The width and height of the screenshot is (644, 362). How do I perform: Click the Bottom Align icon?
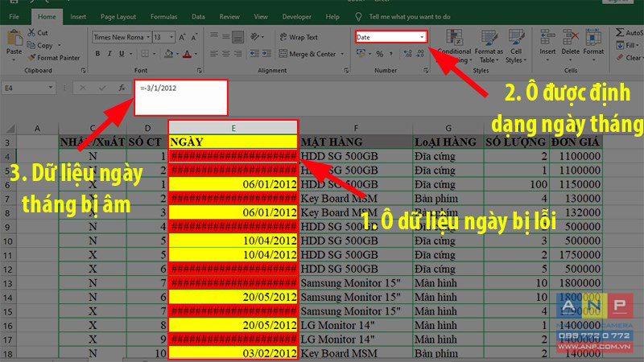(237, 37)
